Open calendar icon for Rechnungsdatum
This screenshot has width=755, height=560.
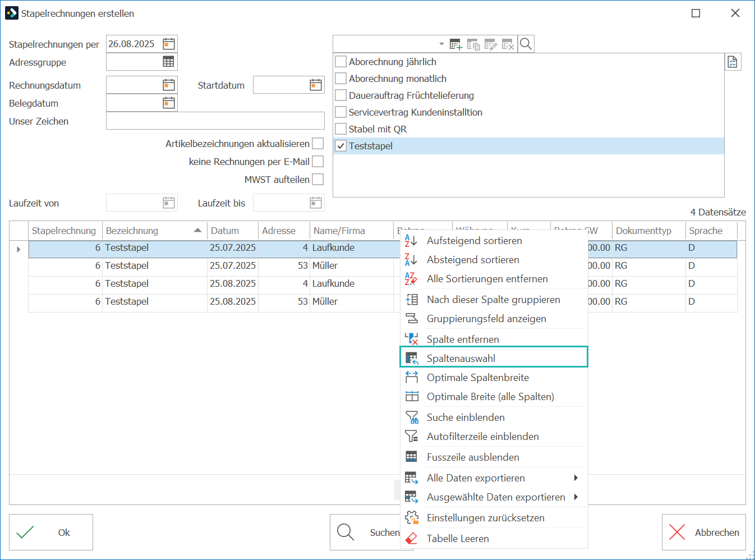[169, 85]
